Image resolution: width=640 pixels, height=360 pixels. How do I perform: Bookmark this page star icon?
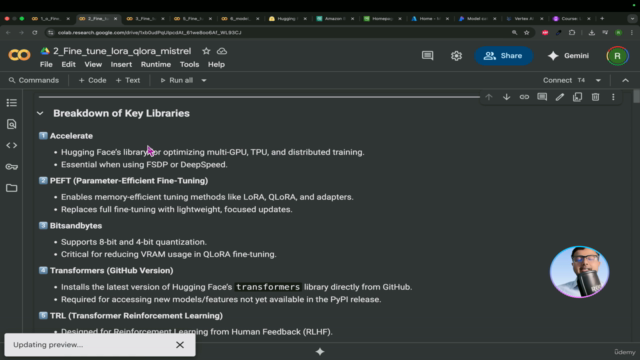point(527,33)
